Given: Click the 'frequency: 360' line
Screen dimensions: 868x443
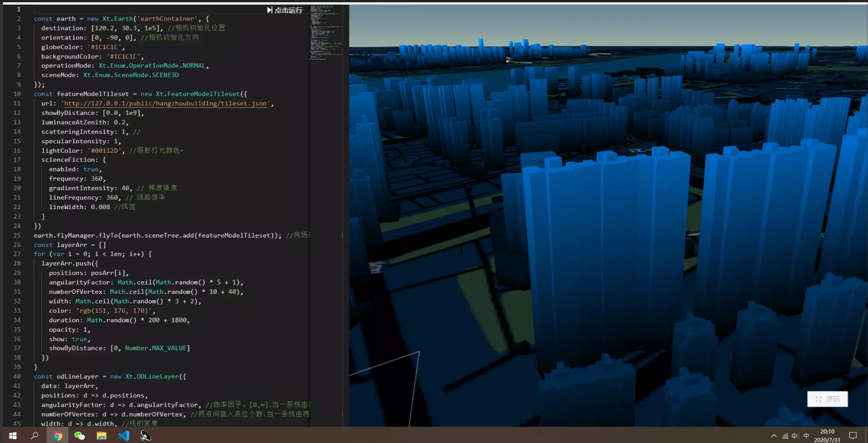Looking at the screenshot, I should point(77,179).
